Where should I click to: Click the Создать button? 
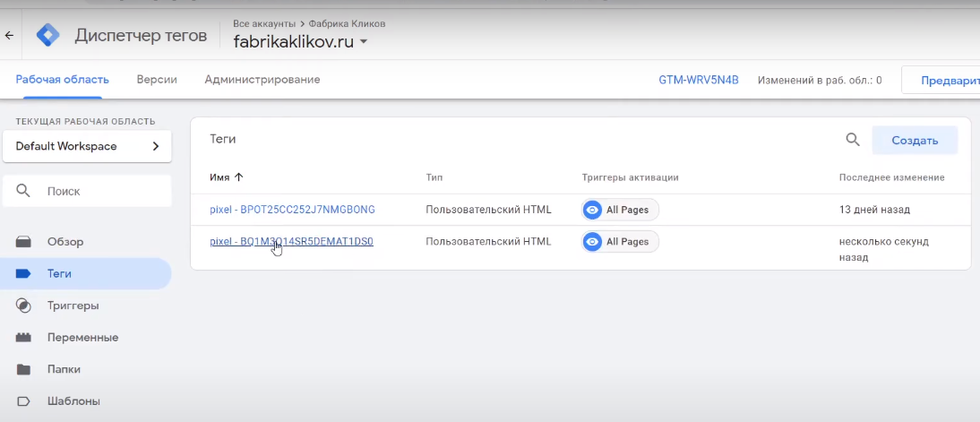(x=915, y=140)
